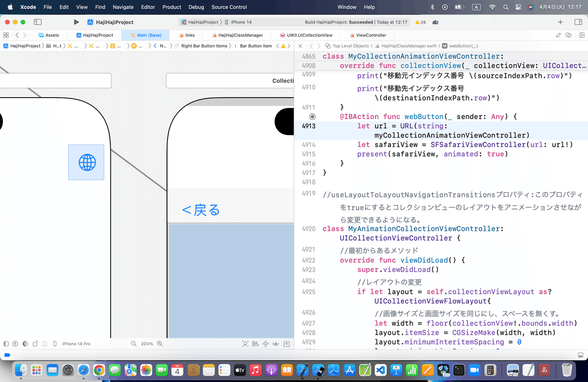
Task: Toggle the navigator sidebar in the toolbar
Action: 38,22
